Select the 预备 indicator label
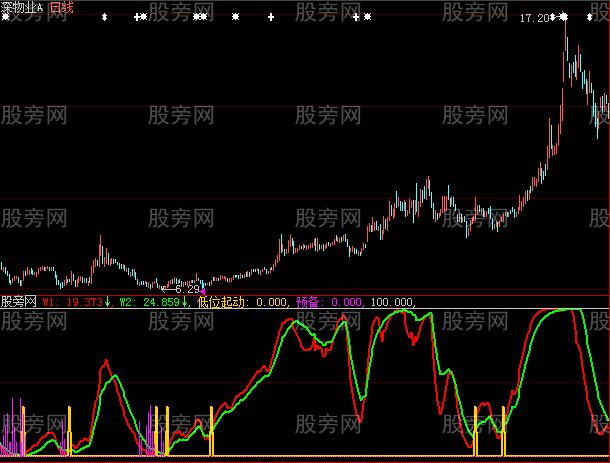This screenshot has height=463, width=610. 308,300
